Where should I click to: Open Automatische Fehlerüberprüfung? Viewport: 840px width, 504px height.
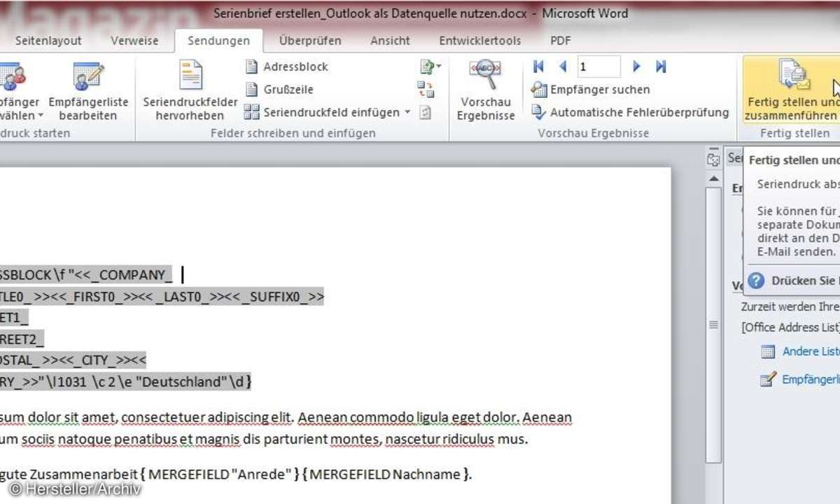[630, 112]
